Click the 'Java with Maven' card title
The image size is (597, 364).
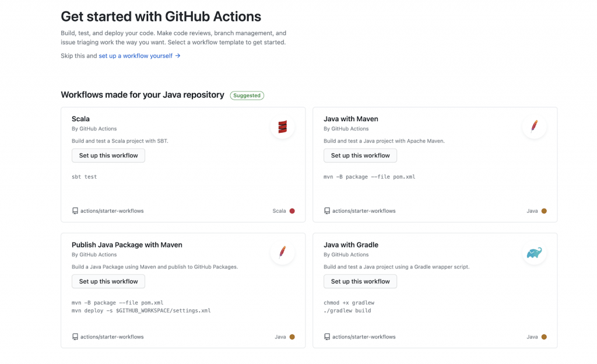pos(351,119)
